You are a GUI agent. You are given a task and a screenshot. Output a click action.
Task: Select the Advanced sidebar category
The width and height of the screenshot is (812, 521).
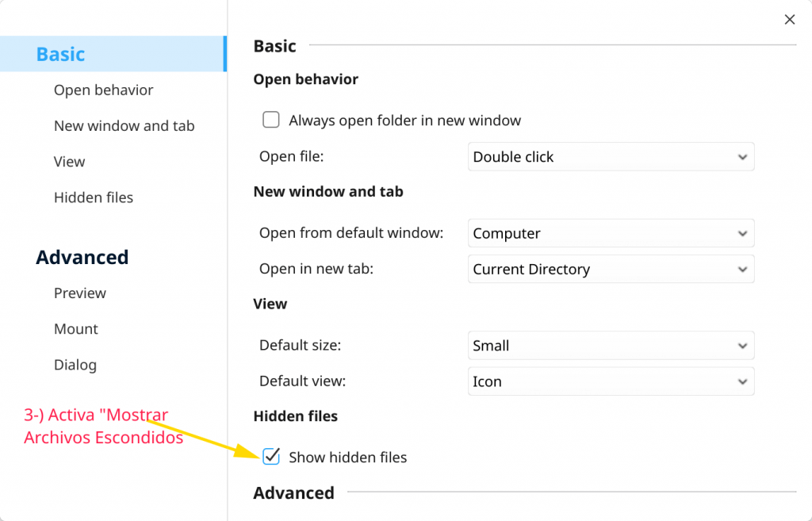(82, 258)
